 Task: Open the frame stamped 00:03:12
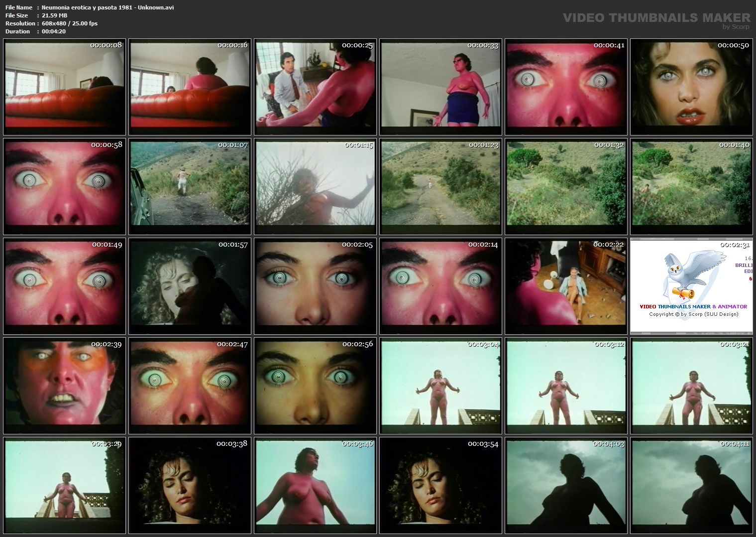(566, 386)
